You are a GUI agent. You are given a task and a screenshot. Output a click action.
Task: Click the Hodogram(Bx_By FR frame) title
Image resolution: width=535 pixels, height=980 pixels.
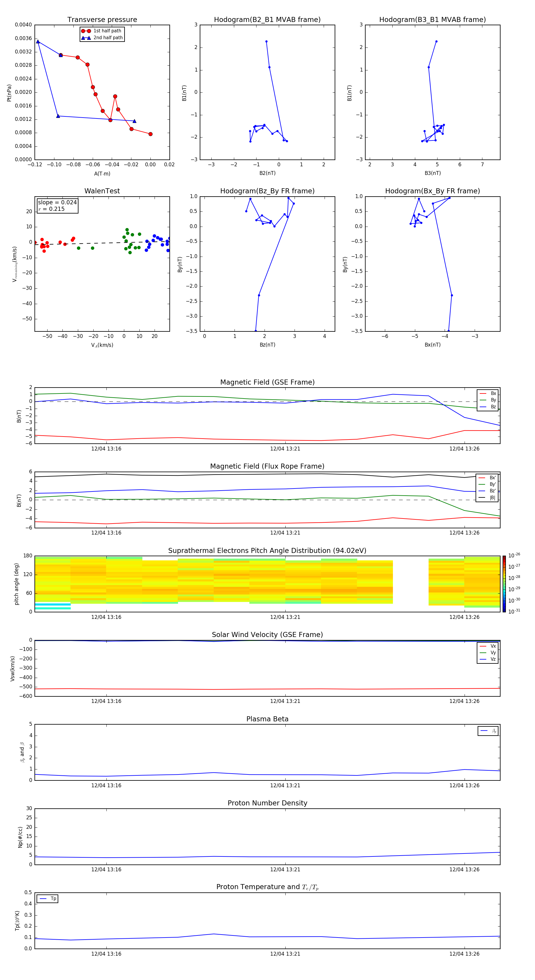pyautogui.click(x=432, y=191)
